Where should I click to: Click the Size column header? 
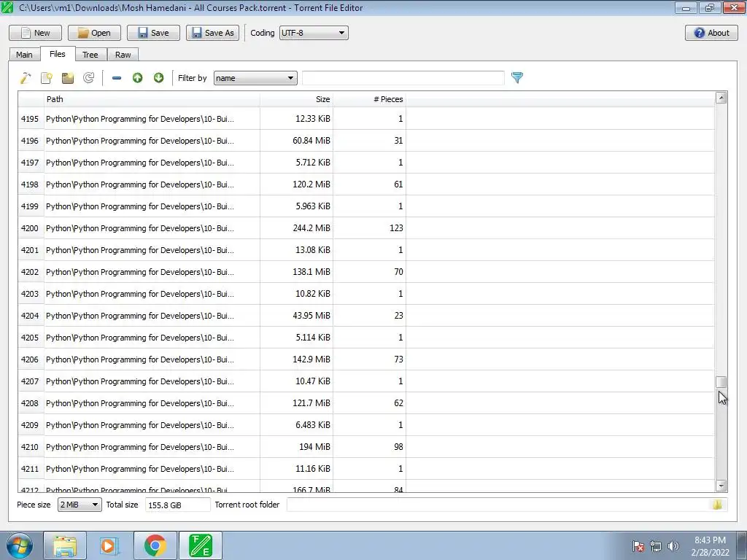point(296,99)
